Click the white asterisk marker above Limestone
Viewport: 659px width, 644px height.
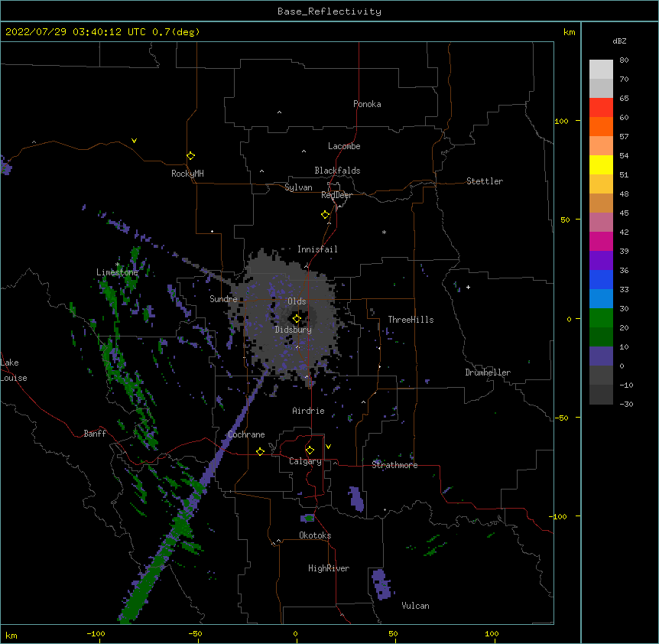118,265
